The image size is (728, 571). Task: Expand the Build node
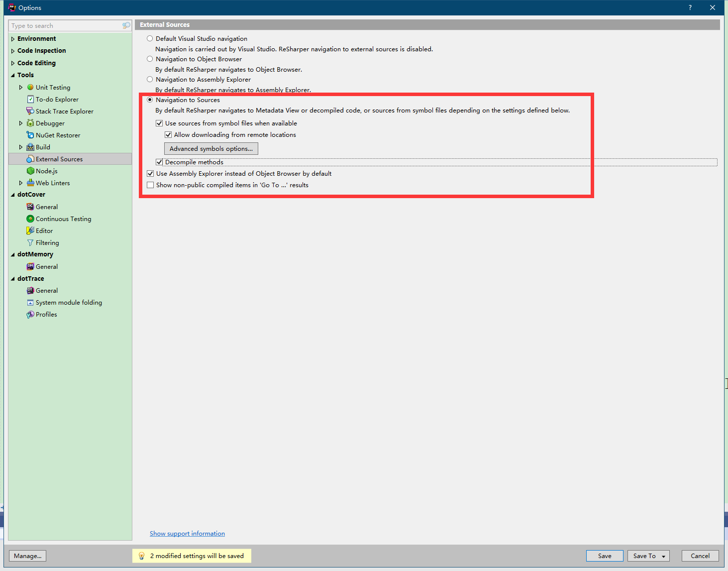click(x=21, y=147)
